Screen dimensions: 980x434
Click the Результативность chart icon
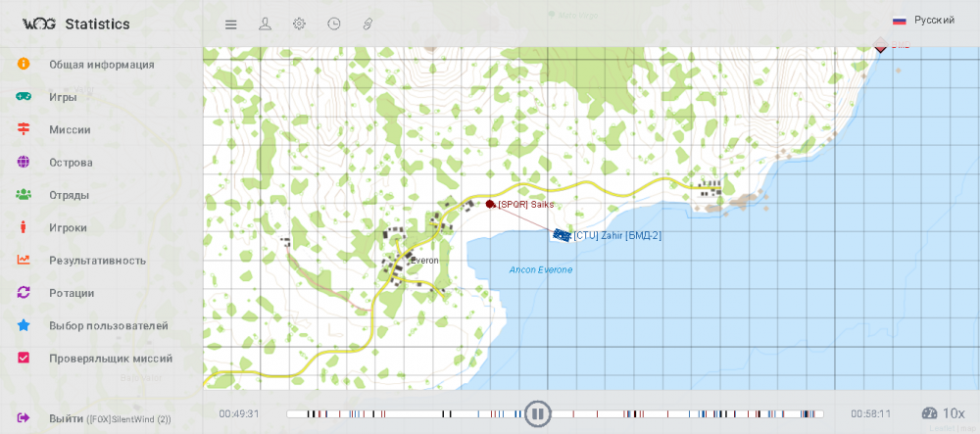(x=24, y=261)
